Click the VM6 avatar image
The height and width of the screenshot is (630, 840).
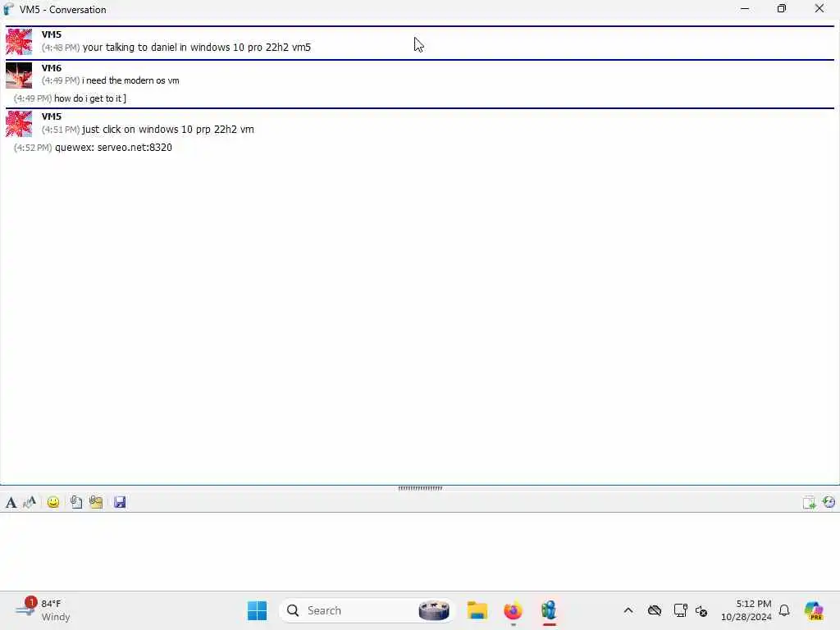click(x=19, y=75)
